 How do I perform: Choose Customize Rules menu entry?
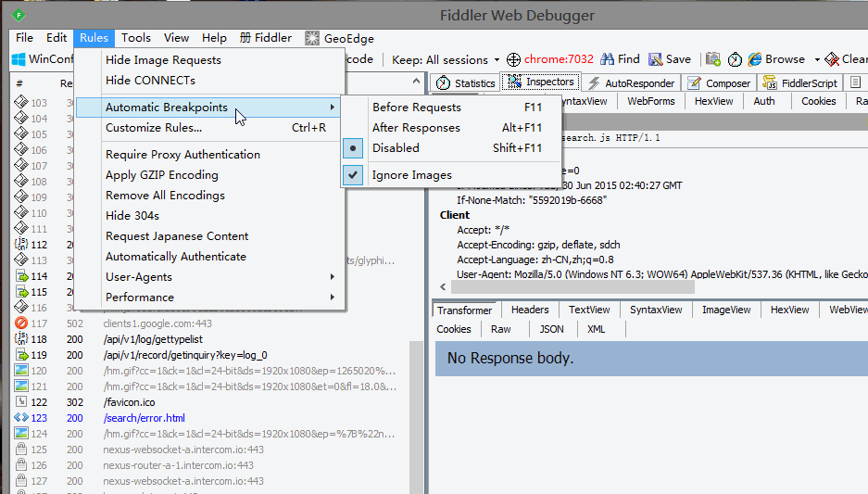[208, 127]
